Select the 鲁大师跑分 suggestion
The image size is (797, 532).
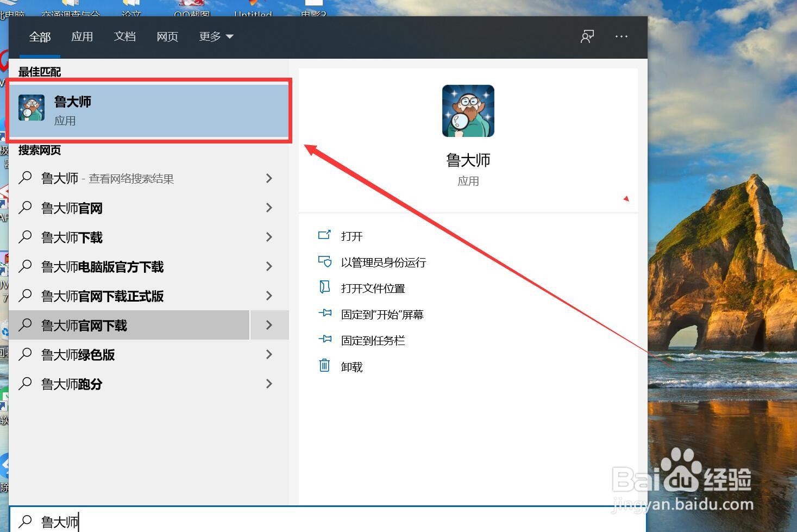129,384
